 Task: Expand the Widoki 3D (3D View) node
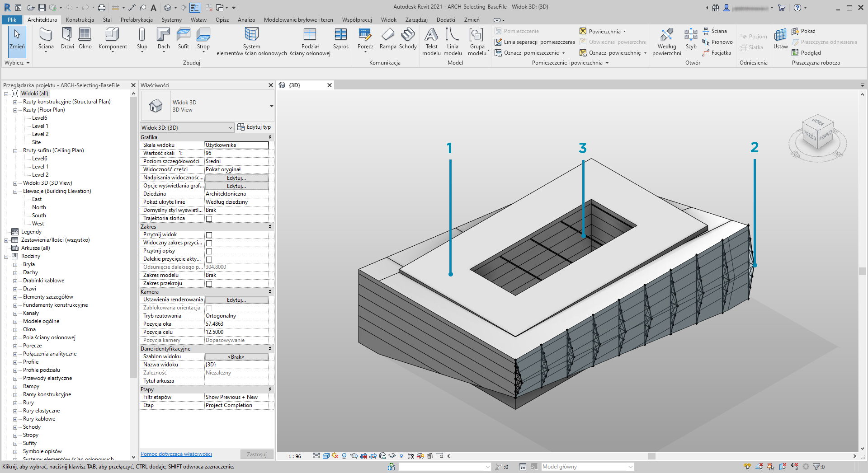click(x=15, y=183)
